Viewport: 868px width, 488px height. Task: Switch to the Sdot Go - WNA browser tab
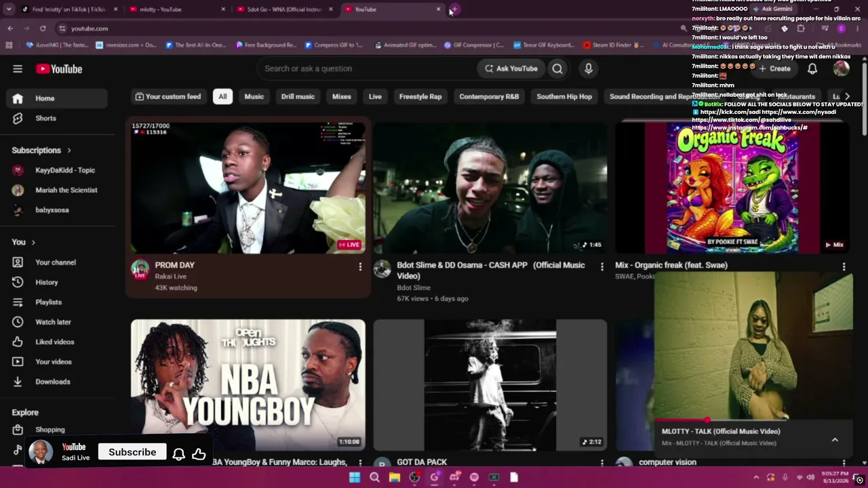click(x=283, y=9)
